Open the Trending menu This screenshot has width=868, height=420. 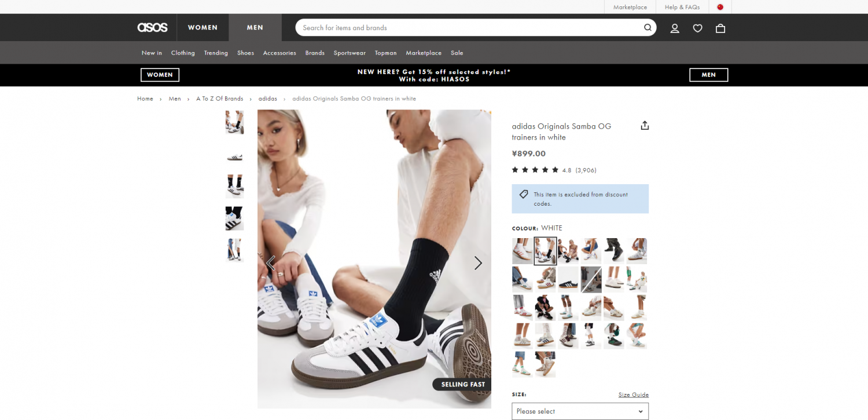(216, 53)
